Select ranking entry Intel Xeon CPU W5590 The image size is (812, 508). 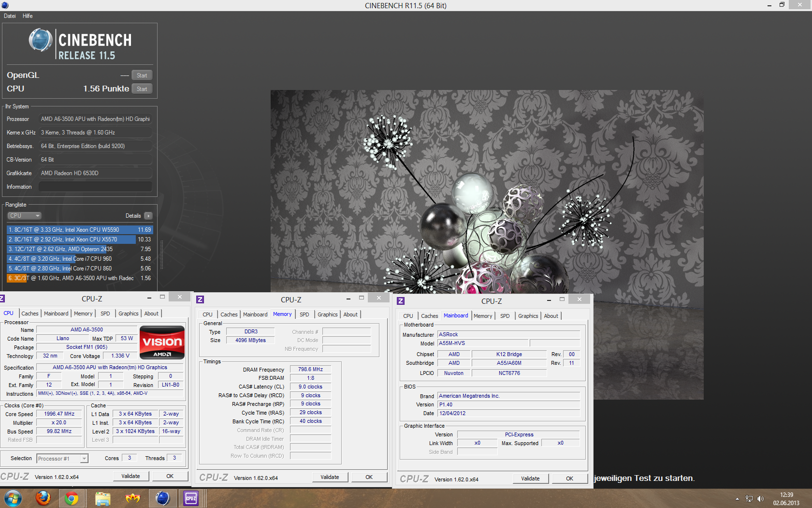80,230
